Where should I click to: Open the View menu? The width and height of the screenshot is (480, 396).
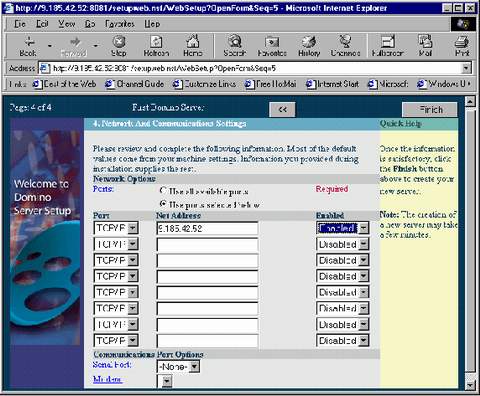click(x=67, y=24)
